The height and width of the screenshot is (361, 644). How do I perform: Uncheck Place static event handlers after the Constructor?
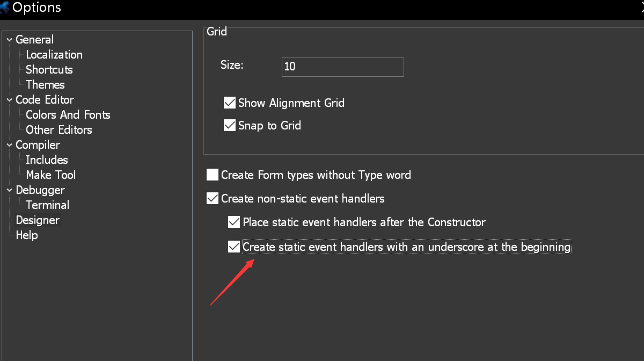tap(234, 222)
